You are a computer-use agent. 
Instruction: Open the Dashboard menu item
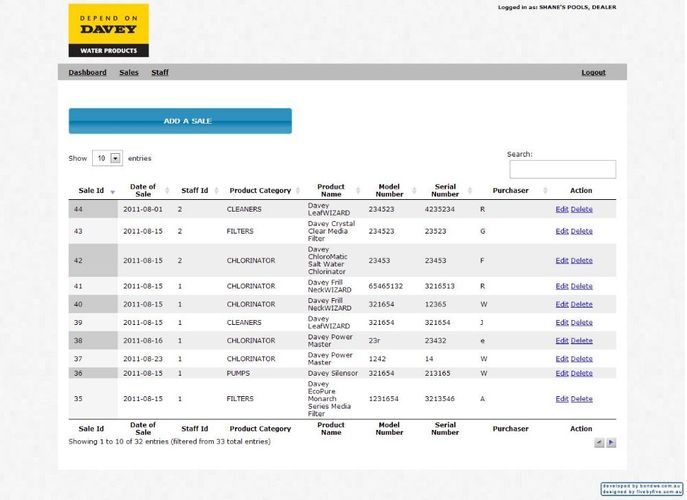[x=87, y=72]
